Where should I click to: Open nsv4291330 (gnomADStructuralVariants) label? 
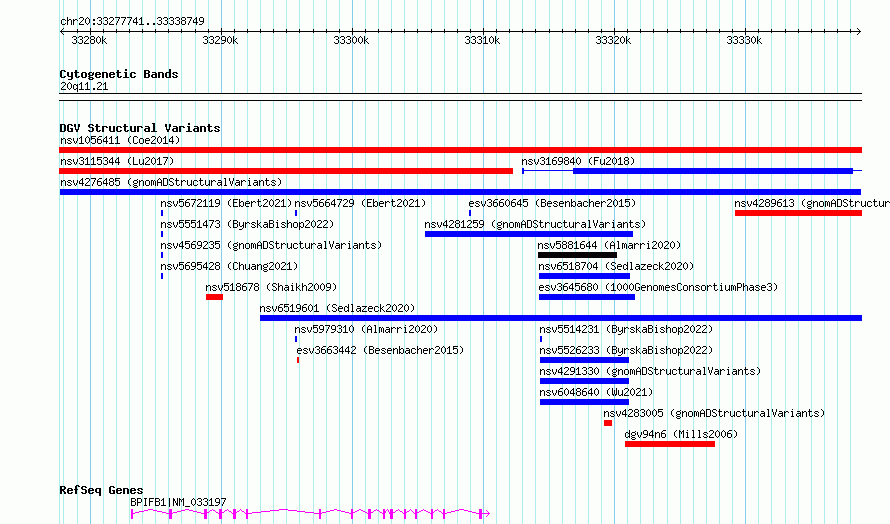(650, 371)
